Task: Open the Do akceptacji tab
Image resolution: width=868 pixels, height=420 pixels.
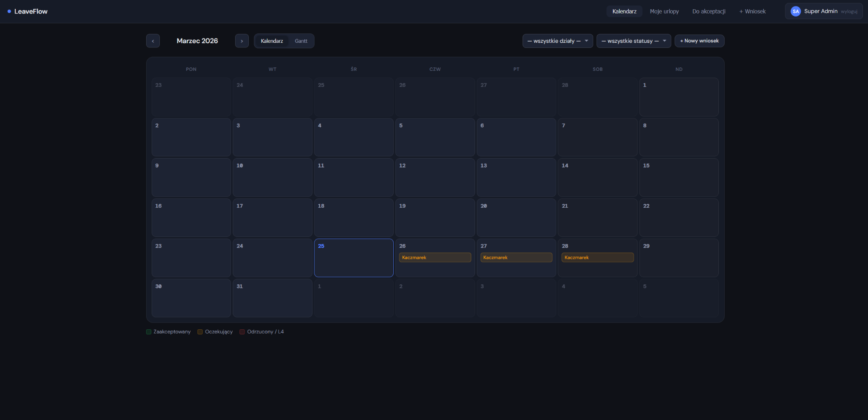Action: coord(709,11)
